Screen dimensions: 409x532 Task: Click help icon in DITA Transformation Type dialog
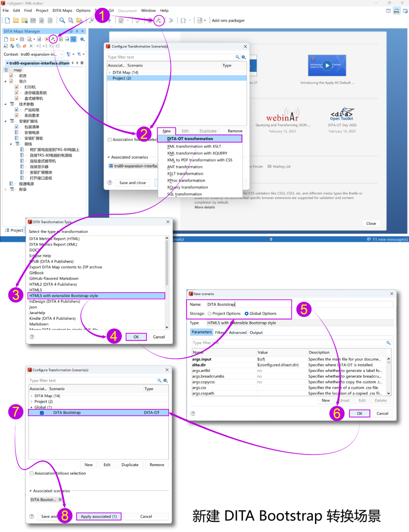click(32, 337)
